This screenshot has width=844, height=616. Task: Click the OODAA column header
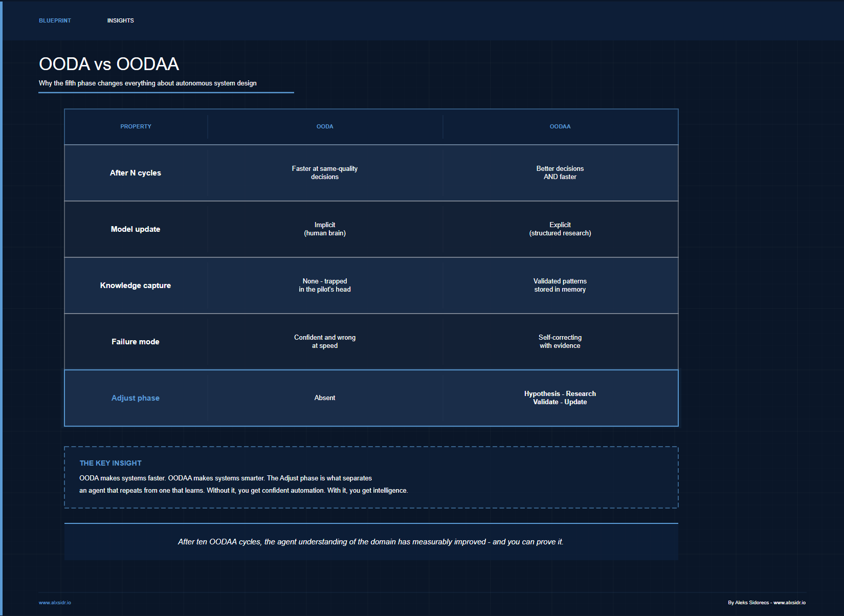[560, 126]
